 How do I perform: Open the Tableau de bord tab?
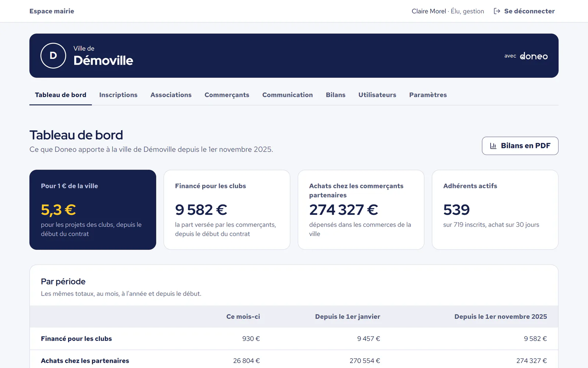pyautogui.click(x=61, y=95)
